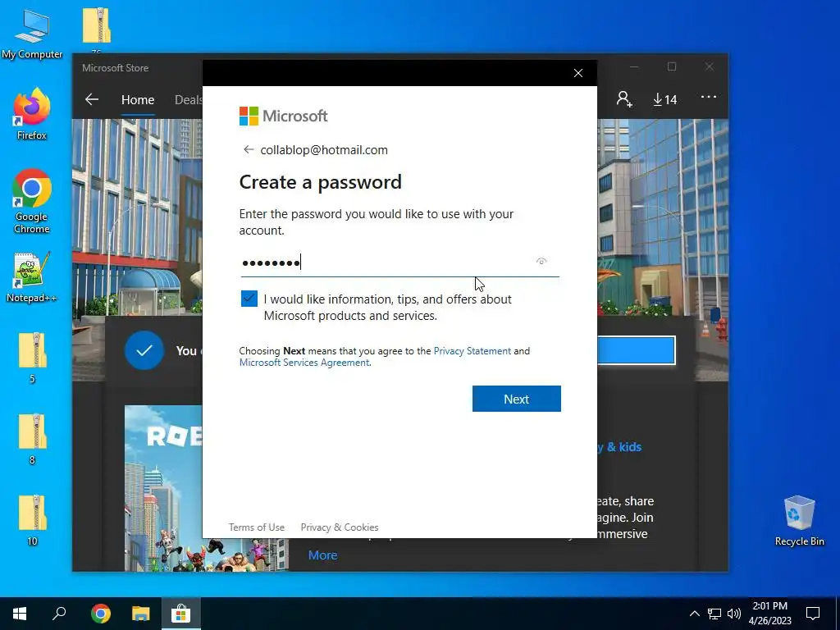This screenshot has width=840, height=630.
Task: Switch to the Deals tab in Microsoft Store
Action: [188, 100]
